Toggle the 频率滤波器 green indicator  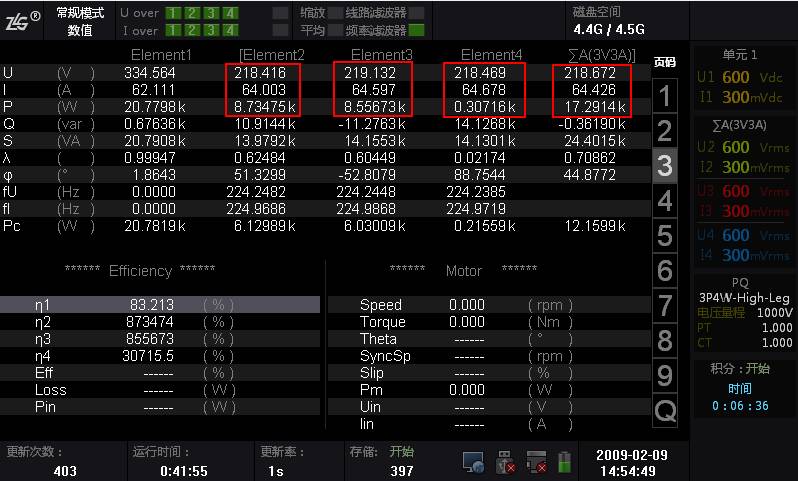[x=416, y=30]
